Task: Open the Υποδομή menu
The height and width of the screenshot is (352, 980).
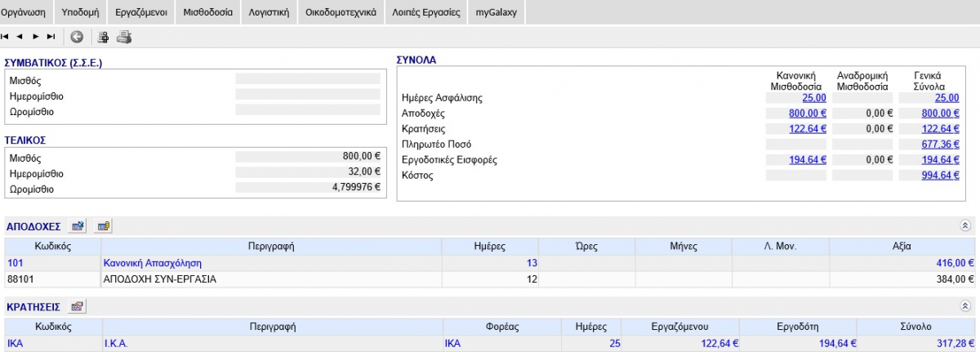Action: (x=80, y=13)
